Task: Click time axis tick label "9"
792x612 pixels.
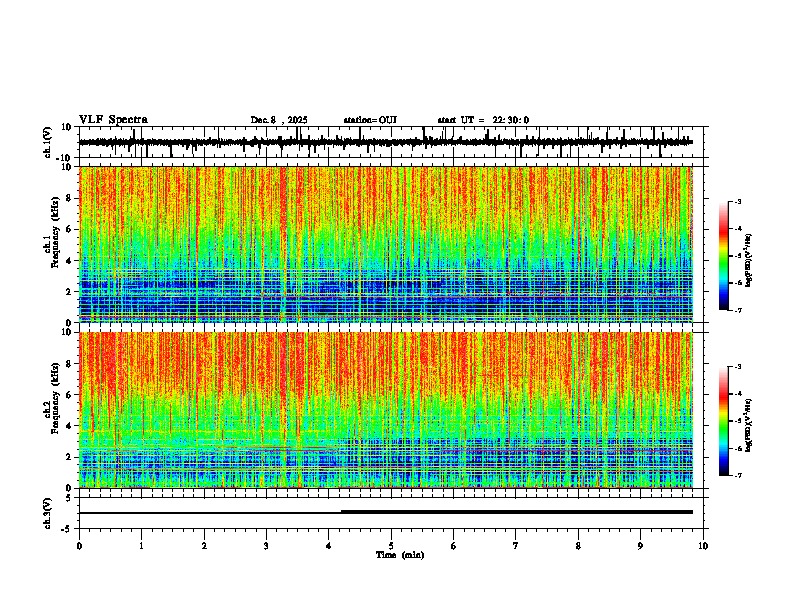Action: click(640, 546)
